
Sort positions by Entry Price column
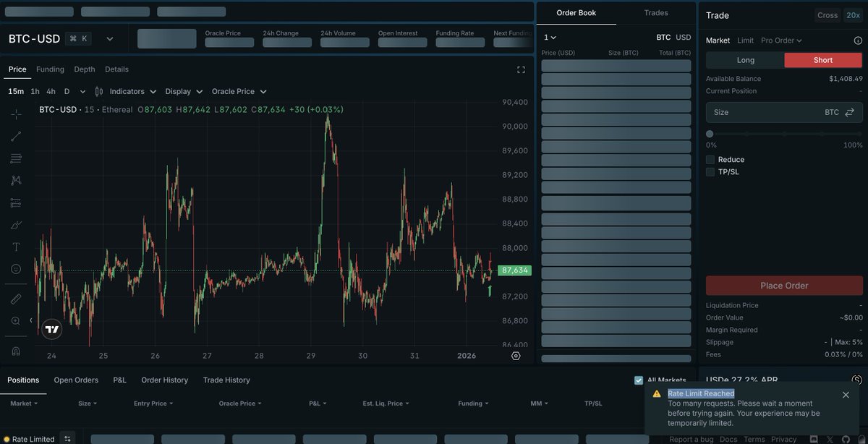(x=153, y=404)
